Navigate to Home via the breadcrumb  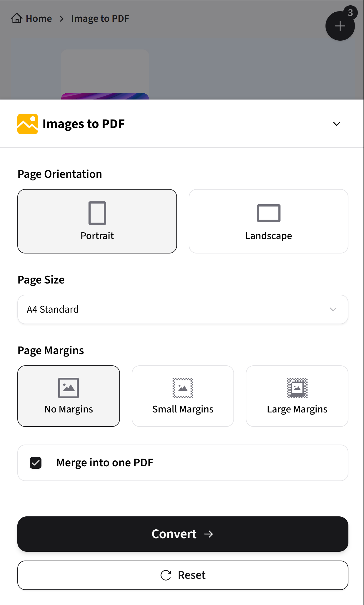38,18
